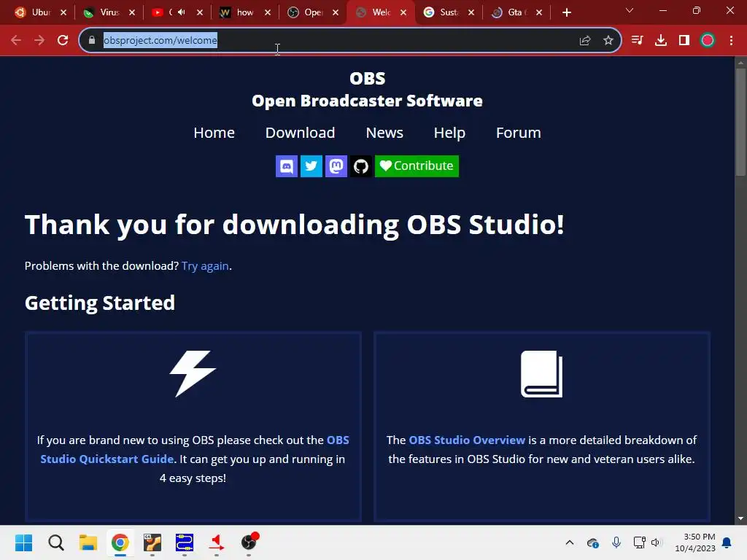
Task: Open Windows taskbar Search
Action: click(55, 542)
